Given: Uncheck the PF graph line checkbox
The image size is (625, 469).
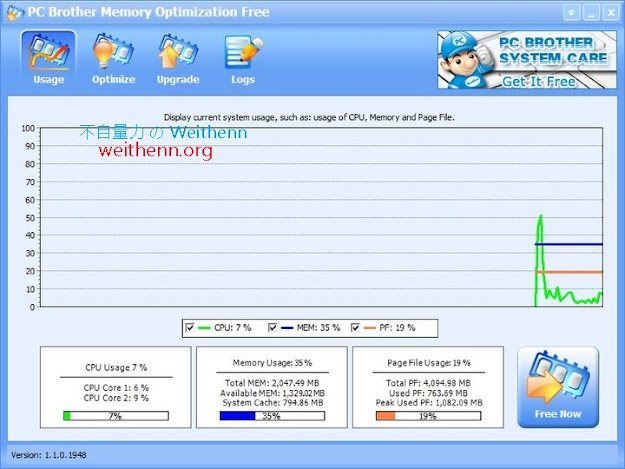Looking at the screenshot, I should click(355, 328).
